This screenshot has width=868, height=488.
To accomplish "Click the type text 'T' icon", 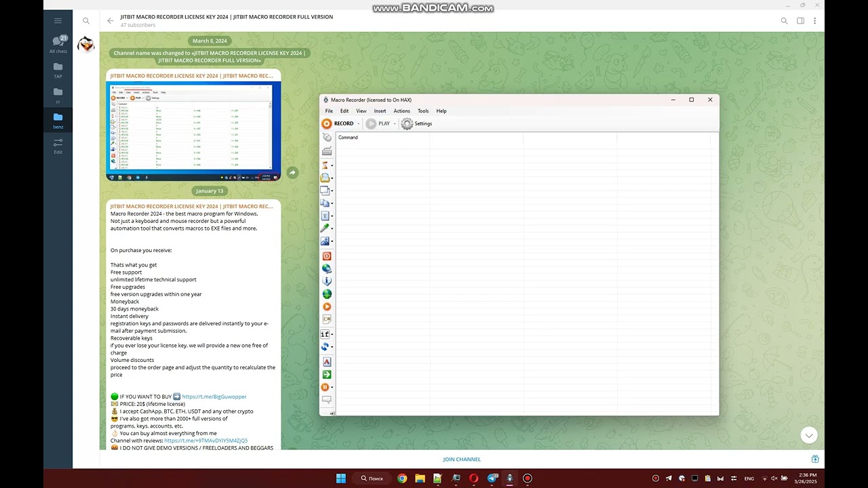I will click(x=325, y=216).
